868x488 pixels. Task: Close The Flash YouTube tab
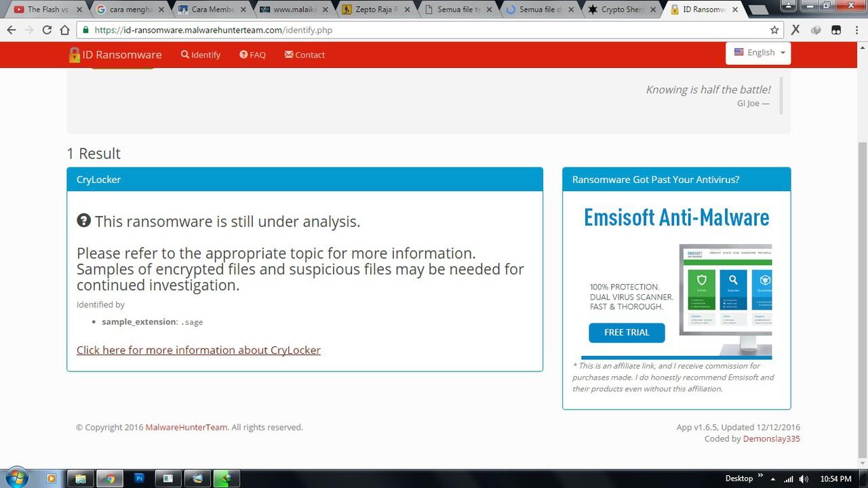click(79, 9)
